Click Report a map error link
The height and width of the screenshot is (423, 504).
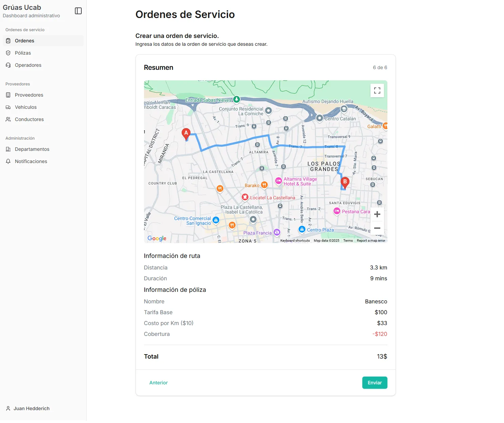371,241
